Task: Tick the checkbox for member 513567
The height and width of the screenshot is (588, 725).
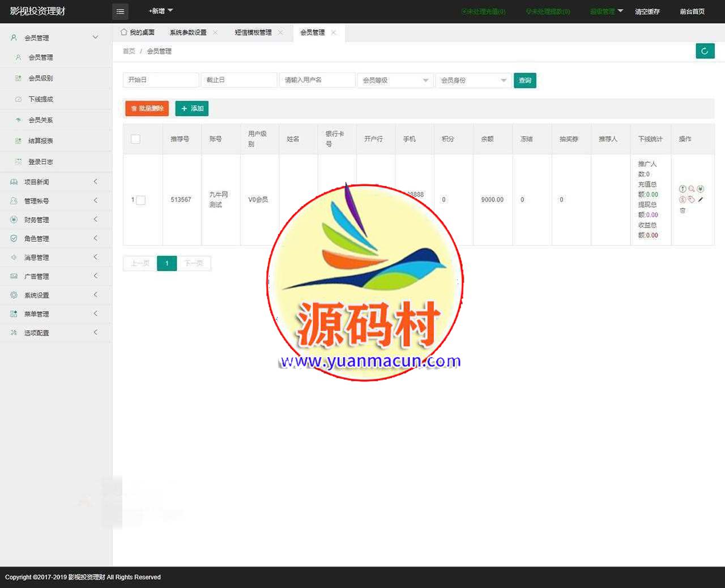Action: (141, 200)
